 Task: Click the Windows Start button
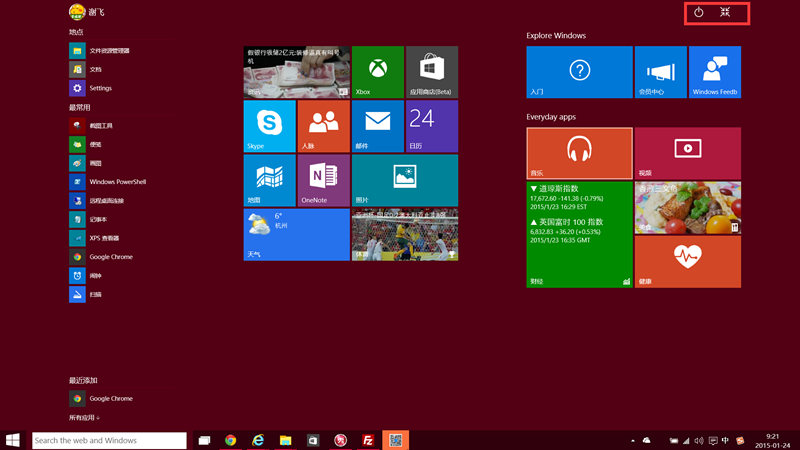click(13, 440)
